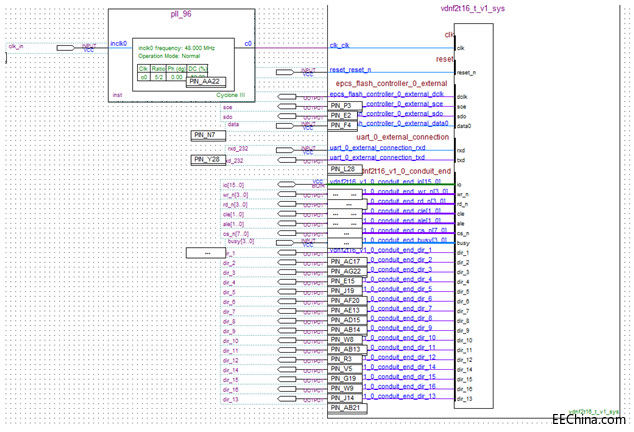Image resolution: width=634 pixels, height=432 pixels.
Task: Click the PIN_G19 assignment label
Action: (x=345, y=379)
